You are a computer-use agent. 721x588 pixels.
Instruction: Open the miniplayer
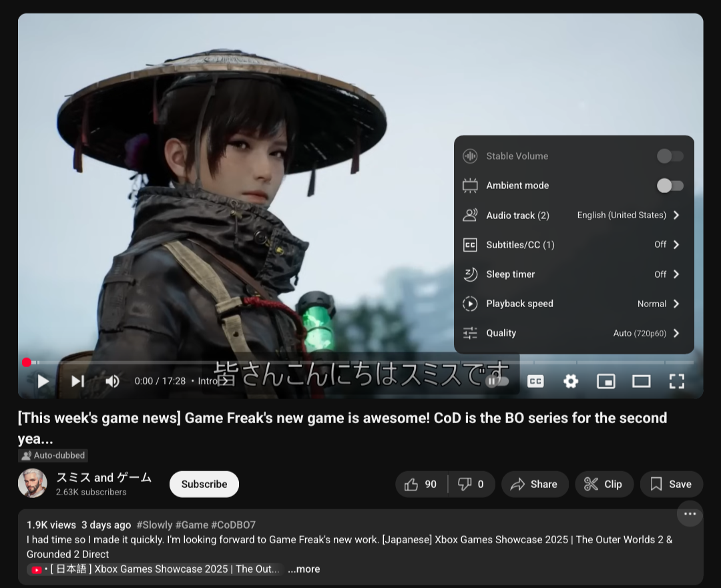(x=606, y=381)
